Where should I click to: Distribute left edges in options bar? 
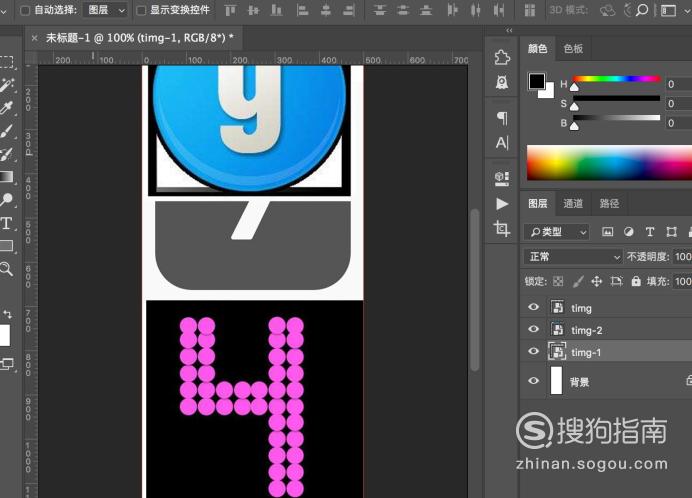point(452,10)
